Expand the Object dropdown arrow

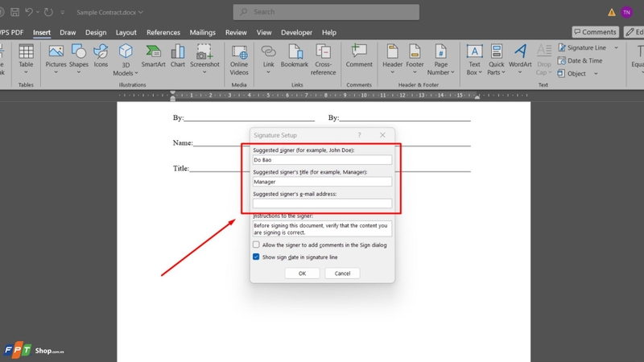tap(596, 73)
